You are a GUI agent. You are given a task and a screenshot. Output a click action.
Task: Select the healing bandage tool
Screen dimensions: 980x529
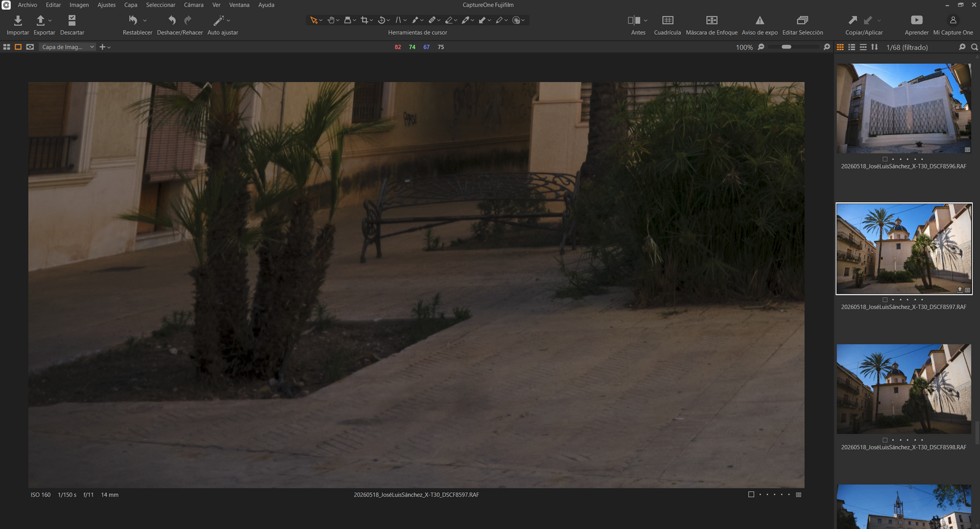point(432,20)
